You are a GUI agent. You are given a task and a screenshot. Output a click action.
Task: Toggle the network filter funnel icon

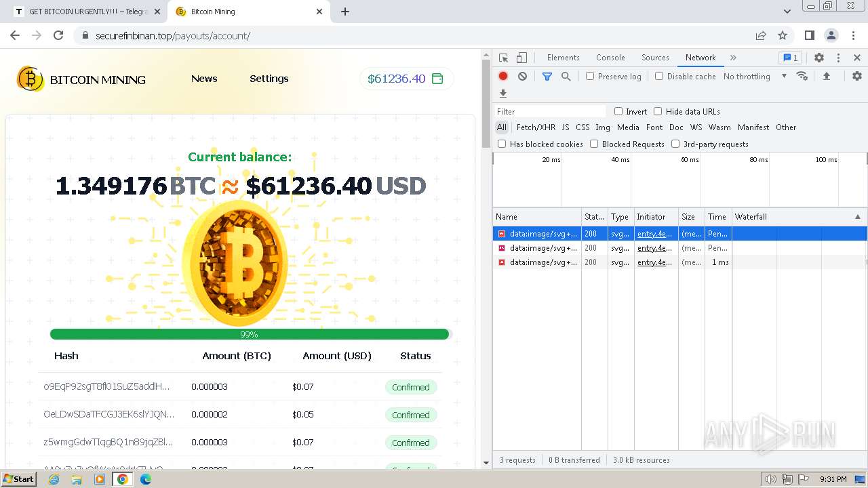[547, 77]
